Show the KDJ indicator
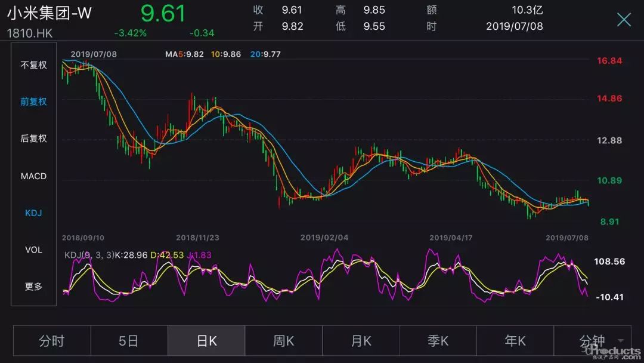 [x=33, y=213]
